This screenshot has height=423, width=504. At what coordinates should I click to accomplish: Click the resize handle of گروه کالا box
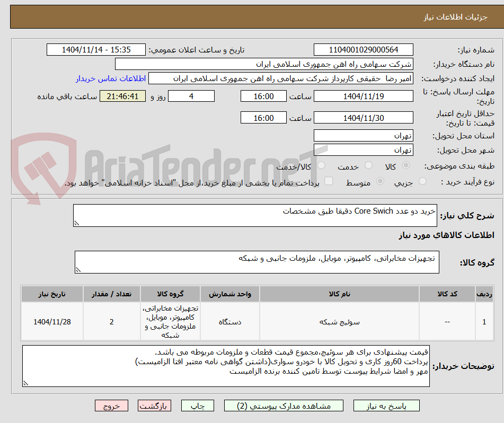[x=78, y=270]
